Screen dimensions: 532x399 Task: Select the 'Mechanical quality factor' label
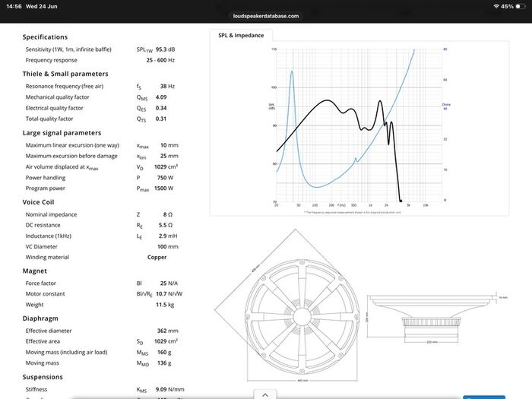[x=57, y=97]
